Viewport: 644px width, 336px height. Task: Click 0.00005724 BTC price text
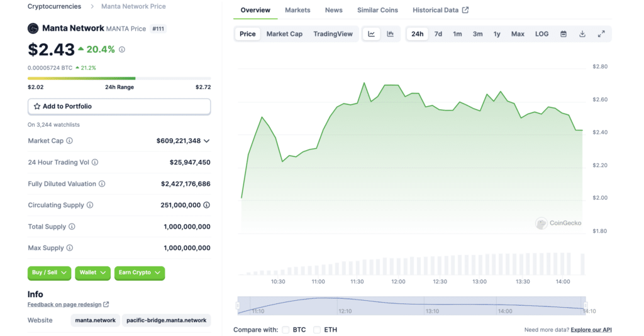50,68
